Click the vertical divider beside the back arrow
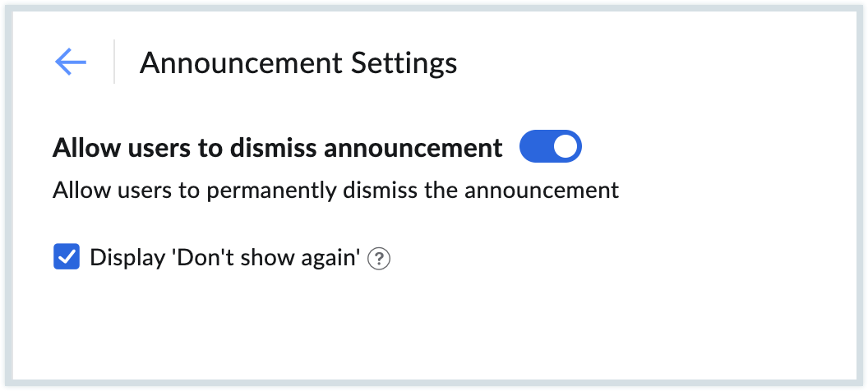The height and width of the screenshot is (391, 868). (x=114, y=62)
